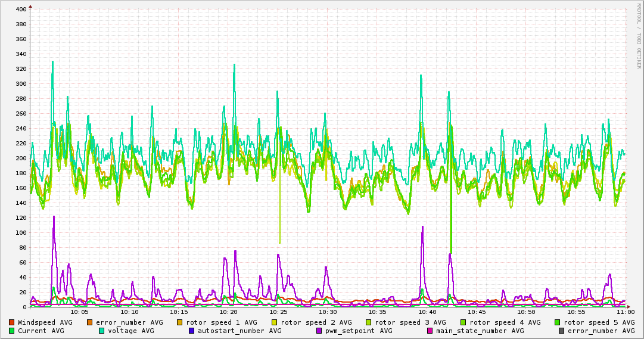Click the green Current AVG legend swatch
The image size is (644, 339).
[11, 331]
